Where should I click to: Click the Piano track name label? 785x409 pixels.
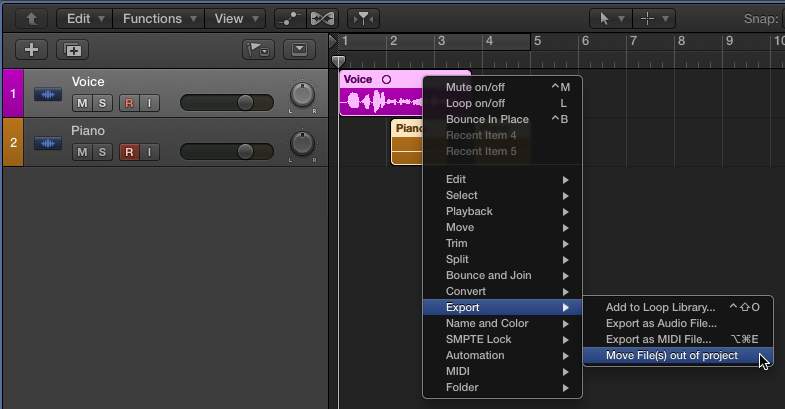[88, 131]
